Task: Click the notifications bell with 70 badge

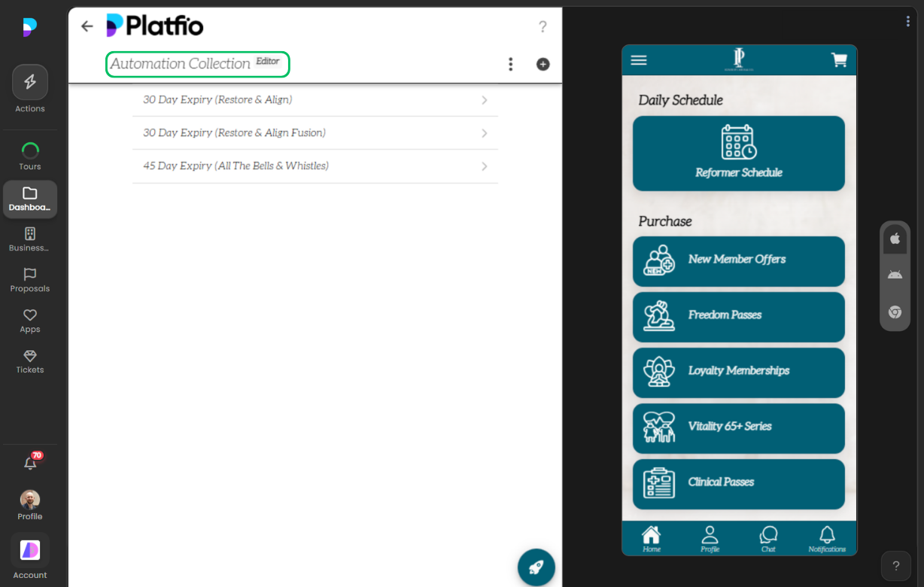Action: coord(31,463)
